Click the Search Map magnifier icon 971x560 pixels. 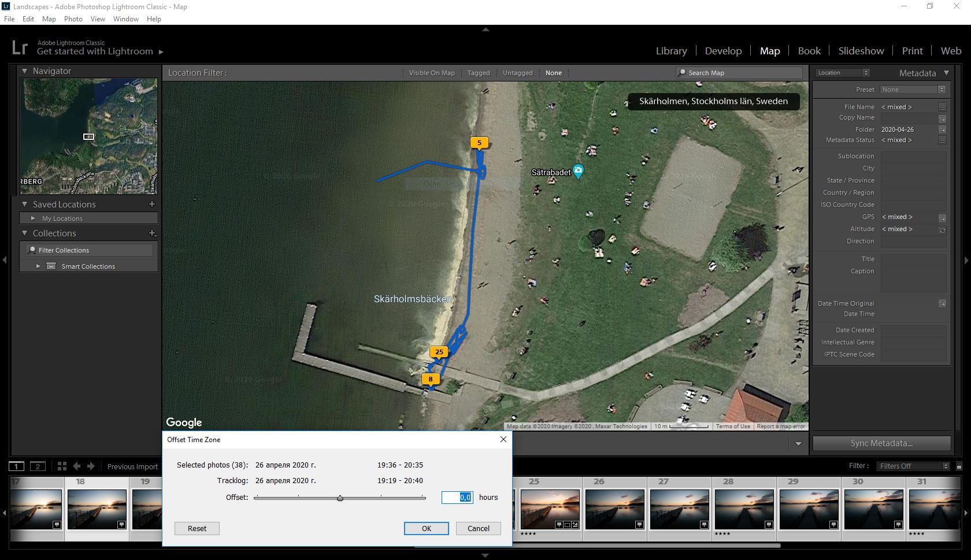point(683,72)
